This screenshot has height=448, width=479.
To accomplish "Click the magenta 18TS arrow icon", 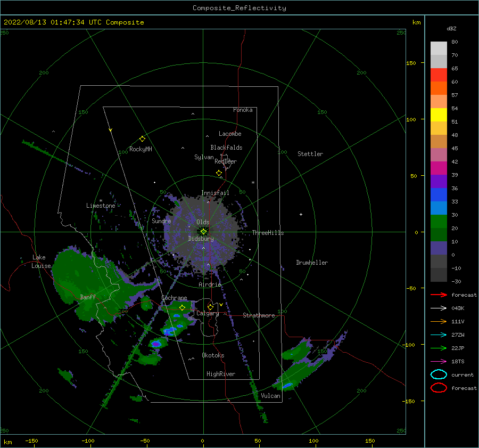I will pos(439,362).
